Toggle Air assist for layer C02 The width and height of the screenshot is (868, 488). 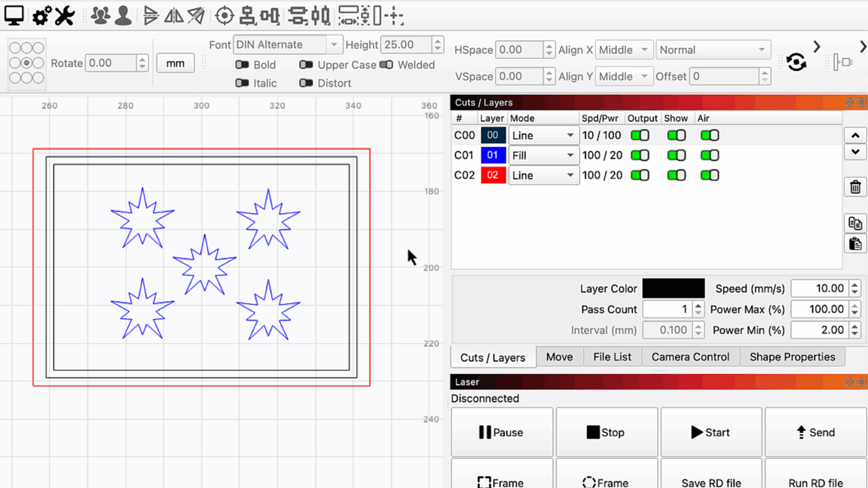point(709,176)
